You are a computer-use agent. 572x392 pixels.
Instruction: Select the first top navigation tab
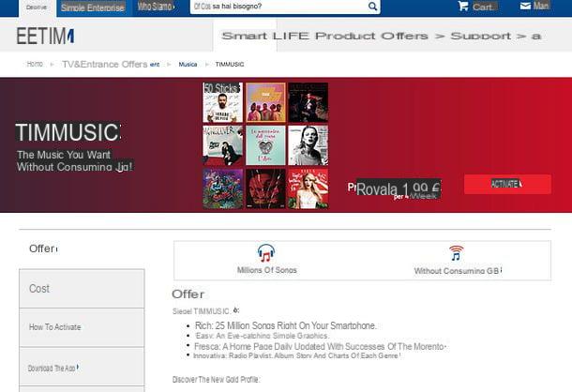click(x=37, y=8)
